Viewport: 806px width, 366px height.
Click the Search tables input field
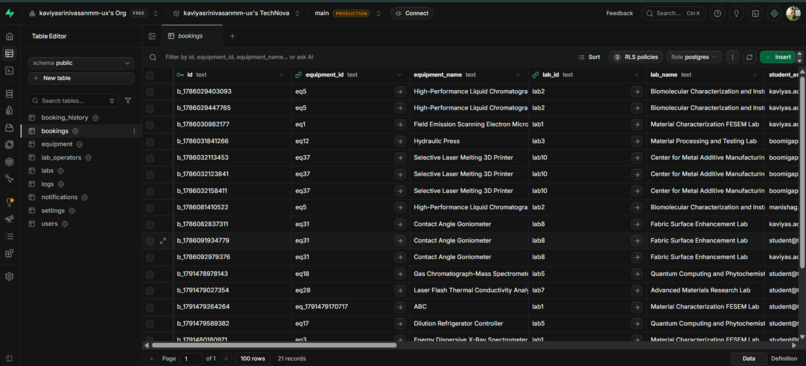point(73,101)
